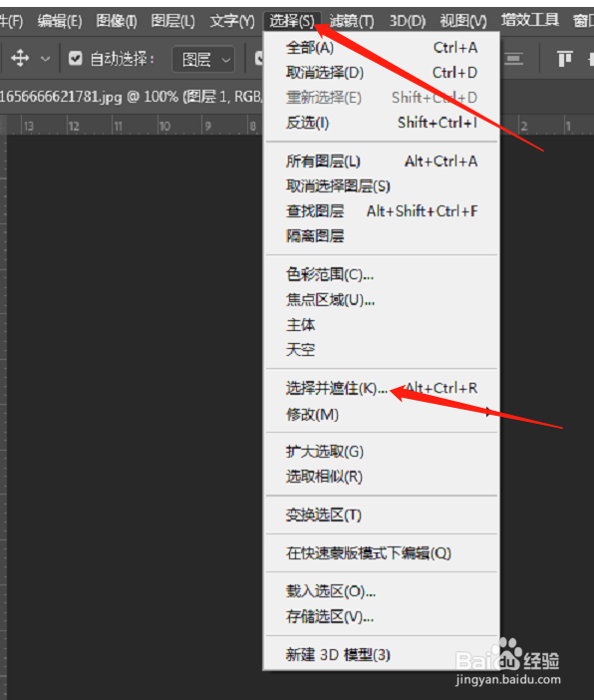The width and height of the screenshot is (594, 700).
Task: Toggle the 自动选择 checkbox
Action: click(76, 58)
